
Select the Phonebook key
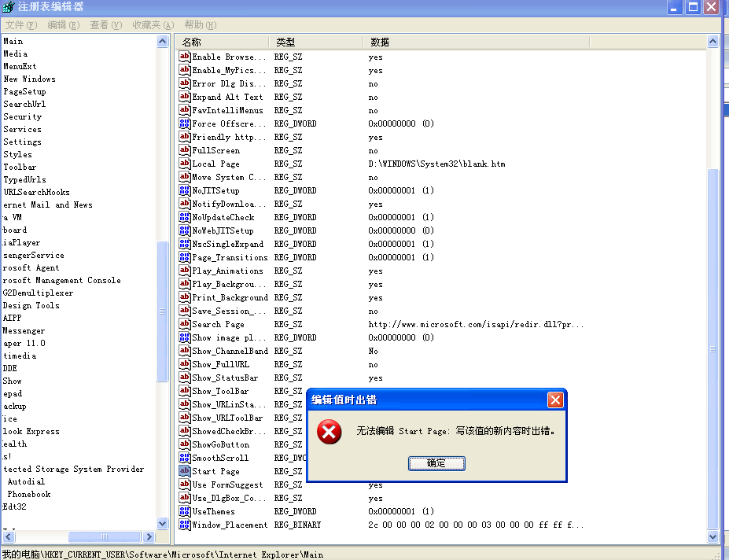coord(29,495)
